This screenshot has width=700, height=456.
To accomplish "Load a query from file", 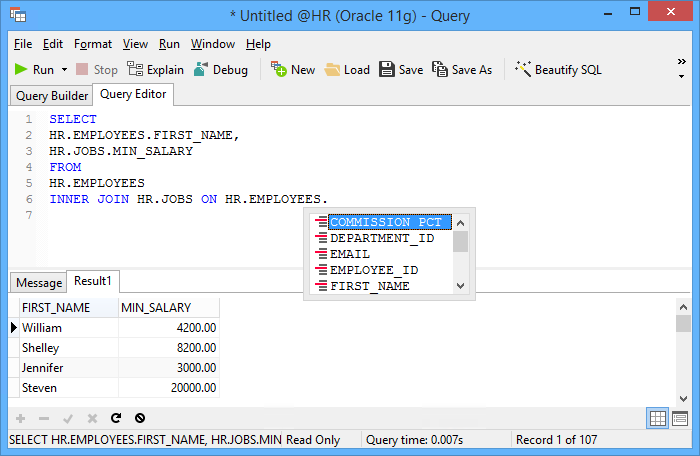I will [347, 70].
